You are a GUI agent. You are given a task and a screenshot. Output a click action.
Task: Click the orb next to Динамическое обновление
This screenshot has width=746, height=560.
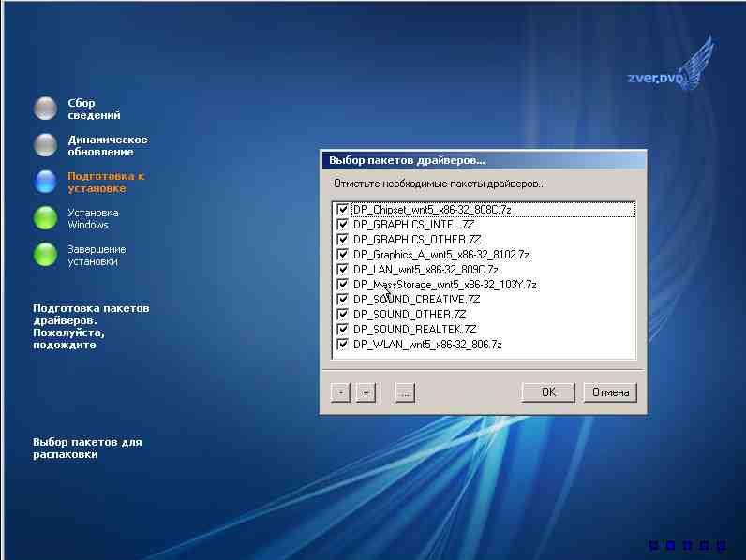[x=45, y=145]
